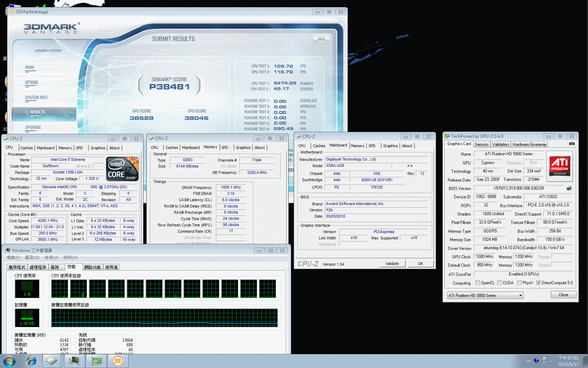Open the orange 3DMark Vantage taskbar icon

pyautogui.click(x=118, y=361)
